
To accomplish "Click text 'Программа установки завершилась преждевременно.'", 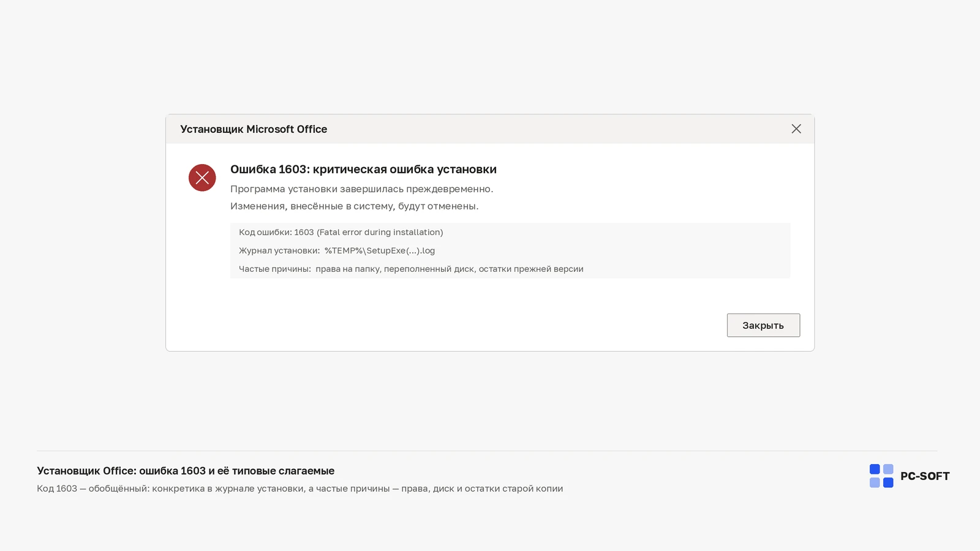I will (361, 189).
